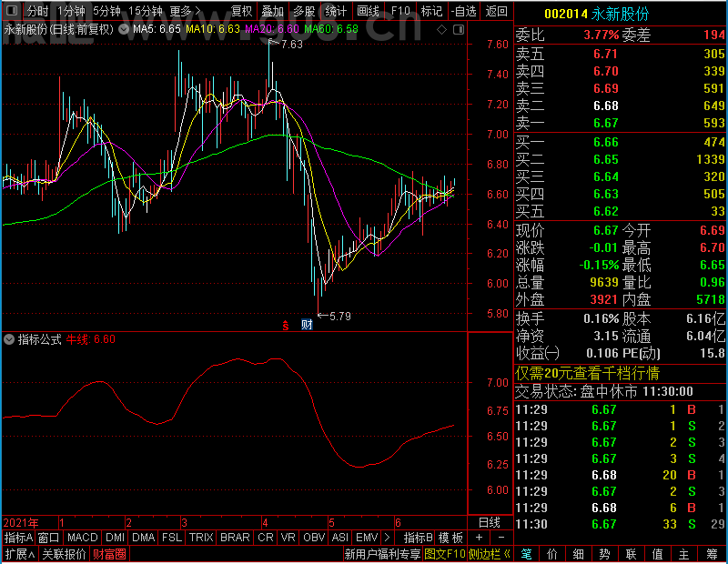The width and height of the screenshot is (728, 564).
Task: Select the DMA indicator tab
Action: (x=143, y=538)
